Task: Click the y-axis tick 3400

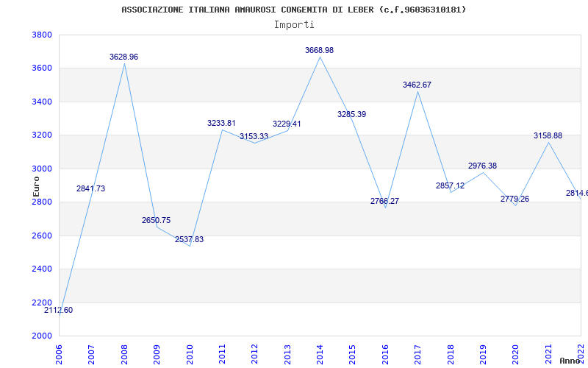Action: (40, 102)
